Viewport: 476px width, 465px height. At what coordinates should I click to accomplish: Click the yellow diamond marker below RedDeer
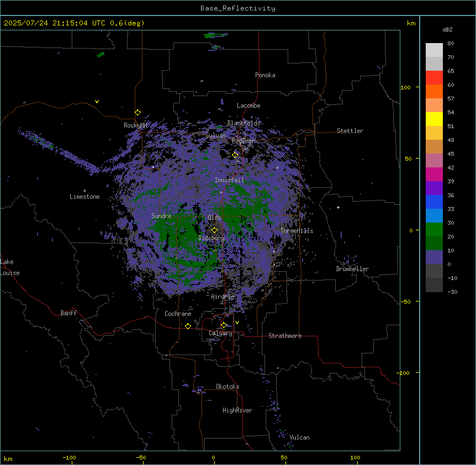[235, 155]
